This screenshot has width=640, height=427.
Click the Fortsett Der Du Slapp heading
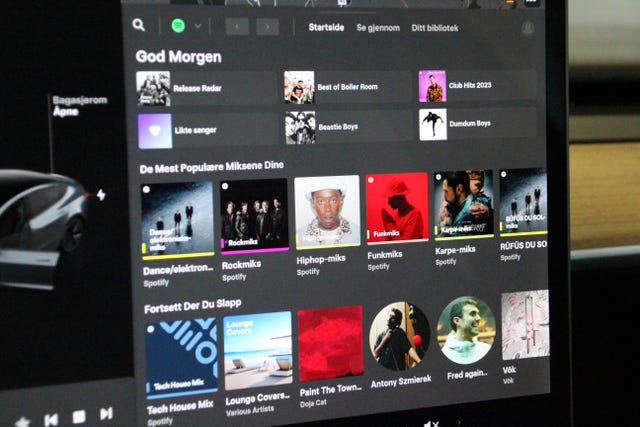(x=193, y=306)
